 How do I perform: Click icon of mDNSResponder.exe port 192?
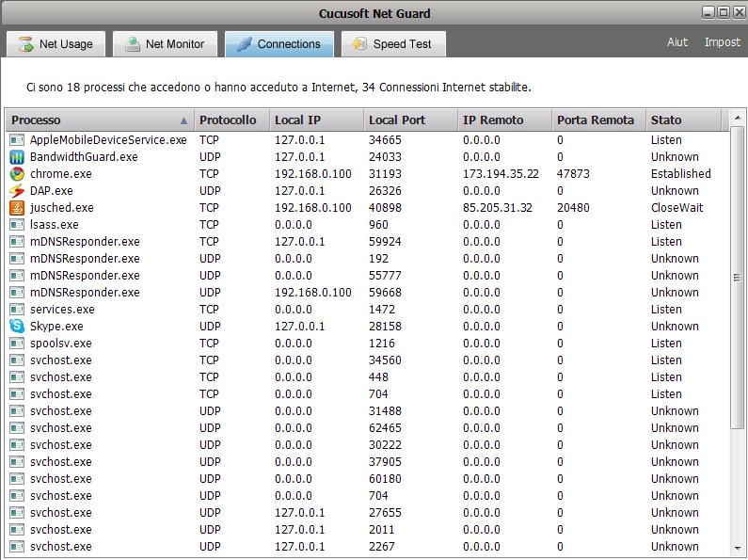pyautogui.click(x=17, y=259)
